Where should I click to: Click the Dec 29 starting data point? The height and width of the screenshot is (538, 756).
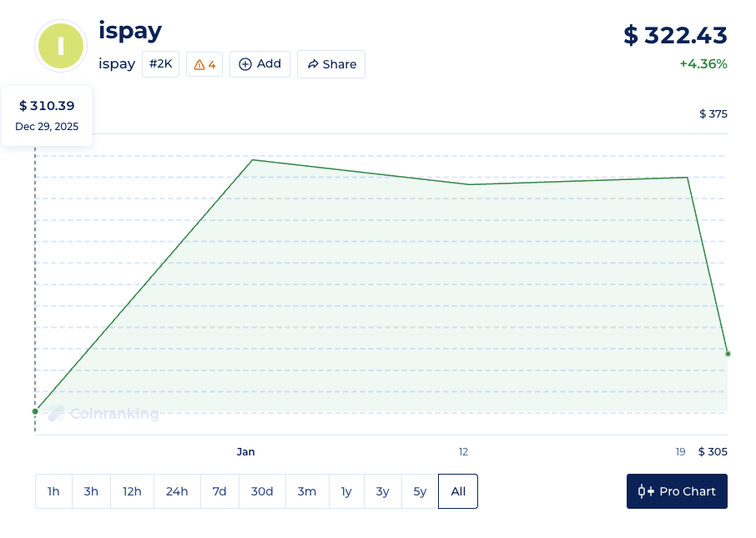click(x=35, y=410)
